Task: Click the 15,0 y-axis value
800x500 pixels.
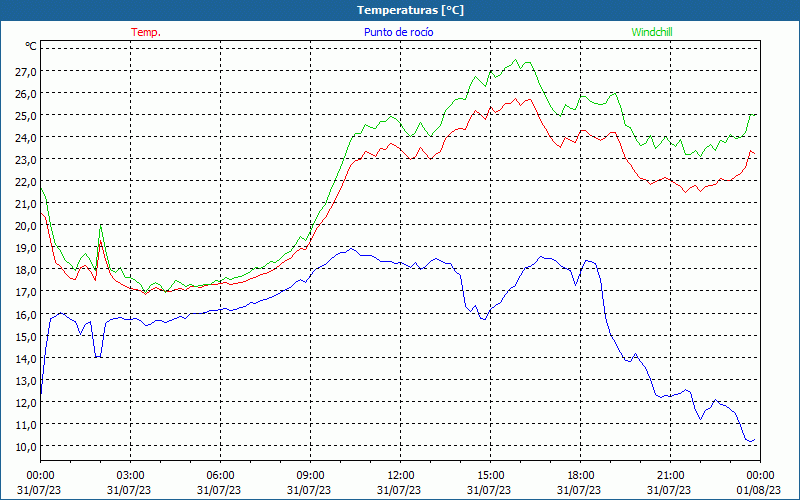Action: tap(26, 336)
